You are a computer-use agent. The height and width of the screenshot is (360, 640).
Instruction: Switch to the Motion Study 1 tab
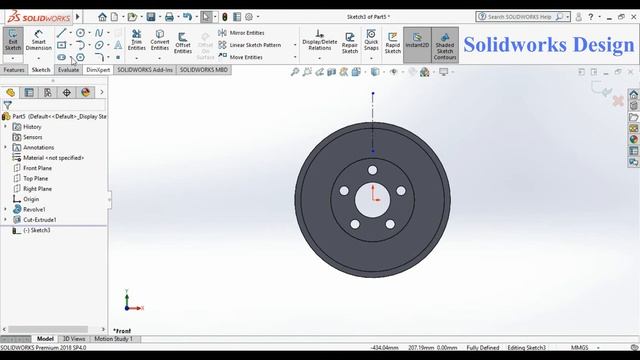tap(113, 339)
